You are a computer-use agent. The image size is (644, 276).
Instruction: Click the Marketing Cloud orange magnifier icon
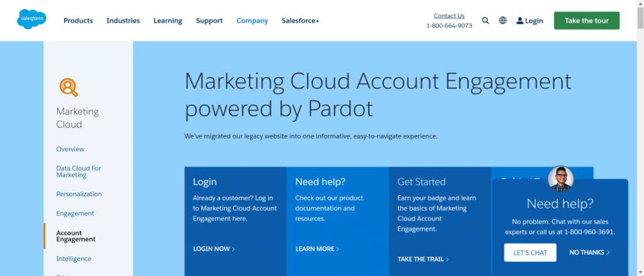click(69, 87)
